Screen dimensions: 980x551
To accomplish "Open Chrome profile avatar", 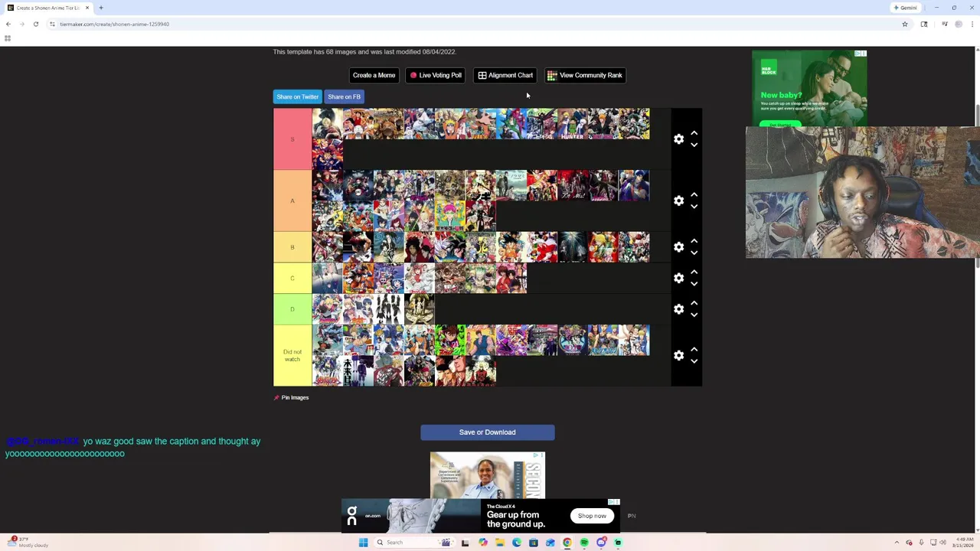I will pyautogui.click(x=959, y=24).
